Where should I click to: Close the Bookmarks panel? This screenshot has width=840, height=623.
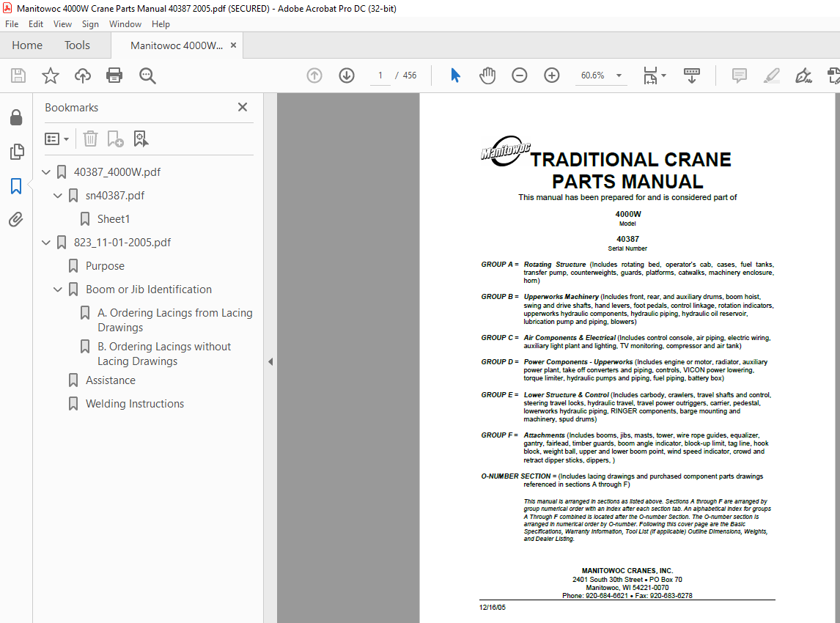[x=243, y=107]
